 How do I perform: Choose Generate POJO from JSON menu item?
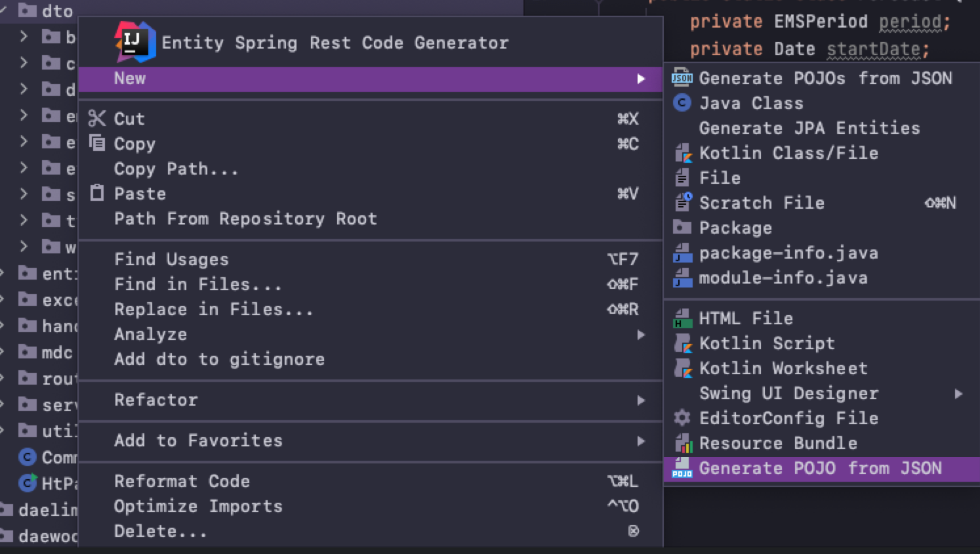tap(820, 469)
